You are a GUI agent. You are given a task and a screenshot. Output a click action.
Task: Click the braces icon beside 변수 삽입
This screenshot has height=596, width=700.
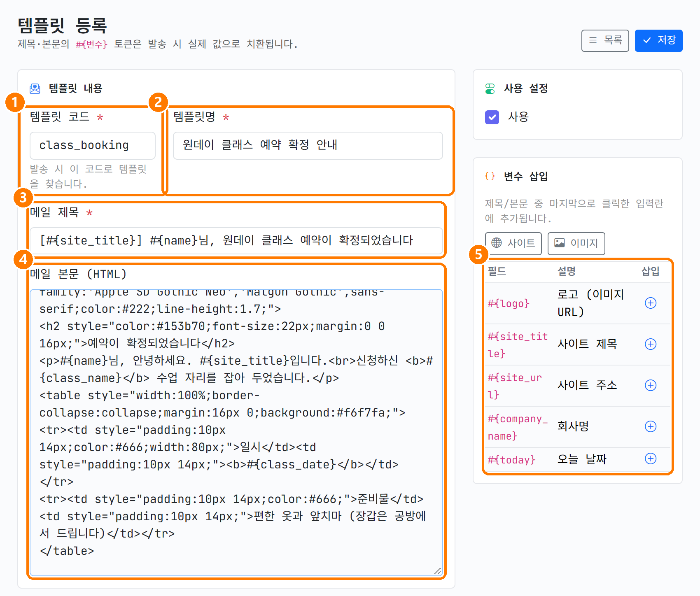click(x=490, y=177)
